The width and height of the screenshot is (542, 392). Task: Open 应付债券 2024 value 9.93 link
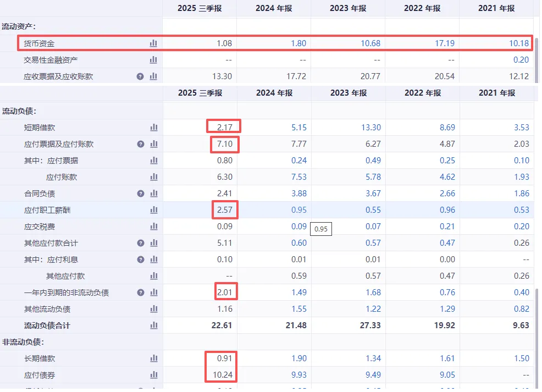pos(299,375)
